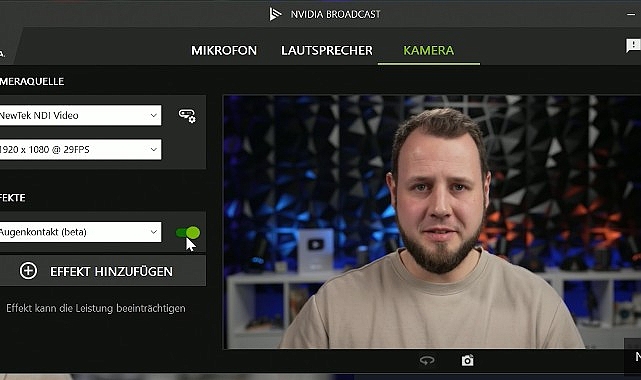Open the feedback notification icon
This screenshot has height=380, width=641.
point(633,45)
